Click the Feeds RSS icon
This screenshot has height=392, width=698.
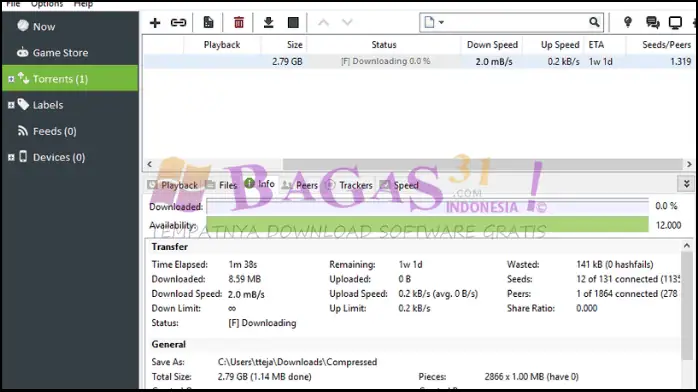click(x=23, y=131)
